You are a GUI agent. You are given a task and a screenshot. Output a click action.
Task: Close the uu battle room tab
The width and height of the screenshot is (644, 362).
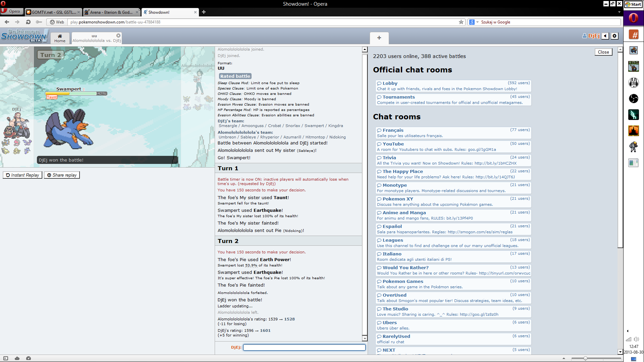[118, 36]
